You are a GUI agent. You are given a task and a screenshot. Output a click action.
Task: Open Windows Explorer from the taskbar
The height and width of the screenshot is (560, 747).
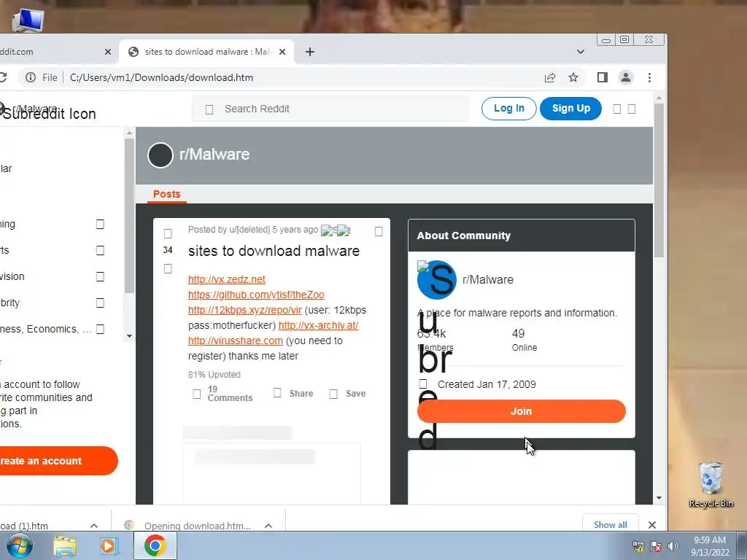click(65, 546)
